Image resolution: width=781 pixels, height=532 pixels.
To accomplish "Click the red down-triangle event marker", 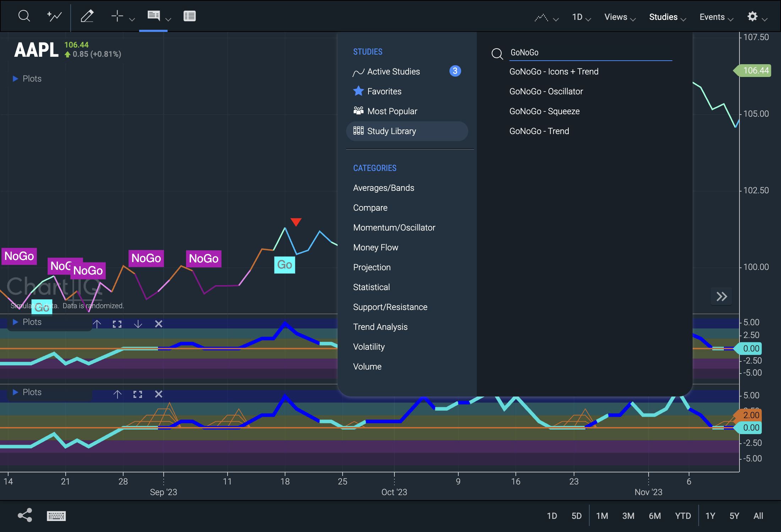I will [x=296, y=222].
